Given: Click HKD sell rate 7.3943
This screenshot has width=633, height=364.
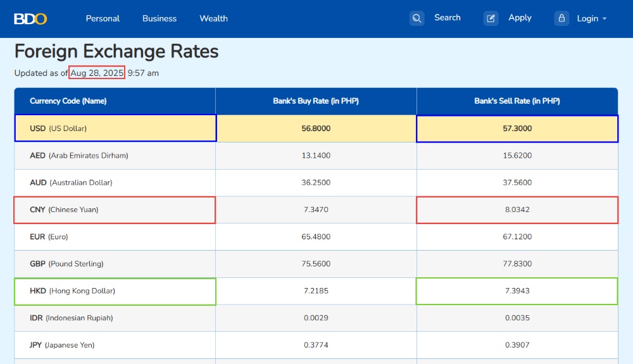Looking at the screenshot, I should click(517, 291).
